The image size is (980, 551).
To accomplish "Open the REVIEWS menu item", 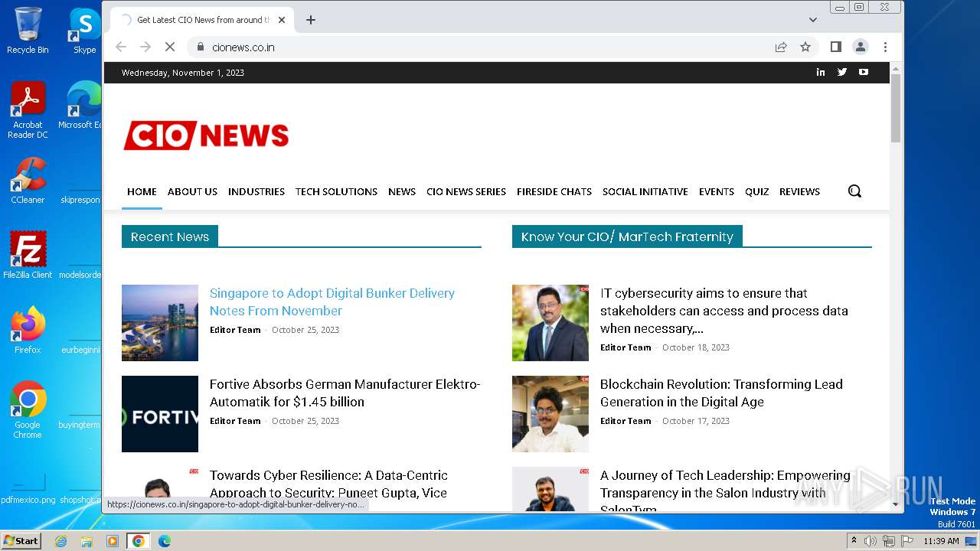I will tap(799, 191).
